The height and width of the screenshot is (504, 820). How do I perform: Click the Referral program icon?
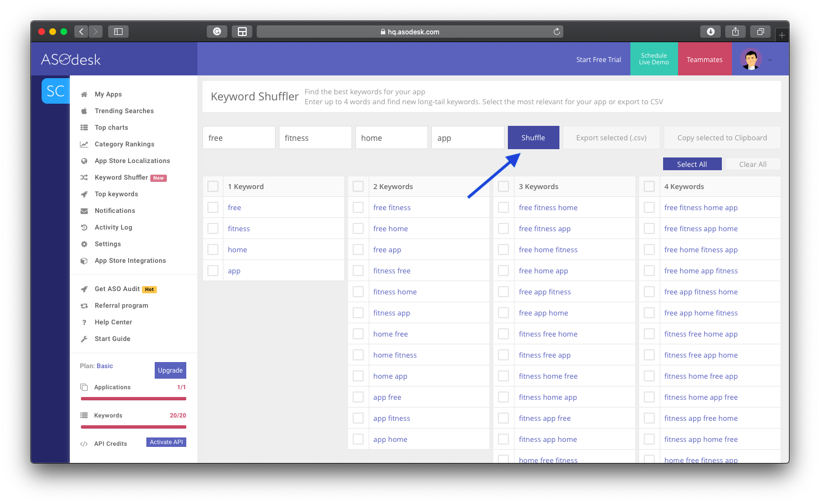coord(84,306)
